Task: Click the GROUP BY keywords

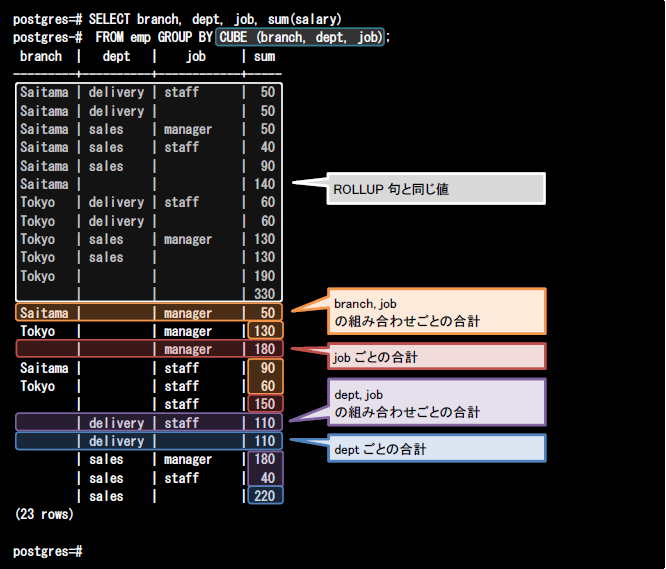Action: [185, 37]
